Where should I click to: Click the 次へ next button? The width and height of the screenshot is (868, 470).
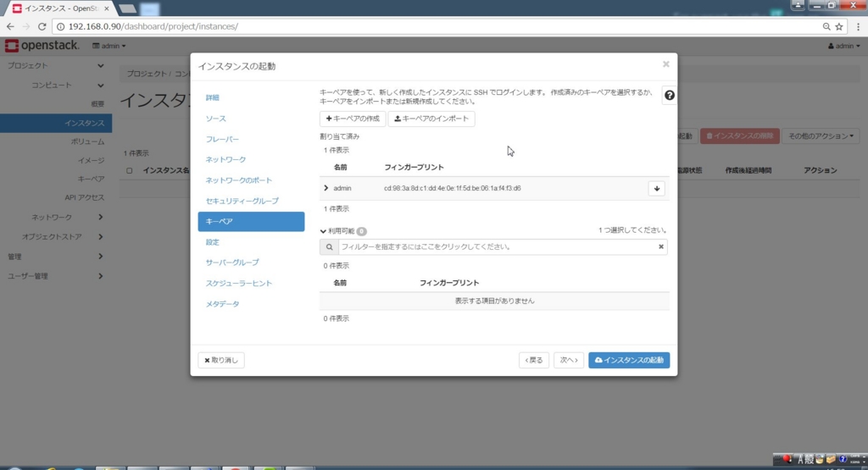(569, 361)
